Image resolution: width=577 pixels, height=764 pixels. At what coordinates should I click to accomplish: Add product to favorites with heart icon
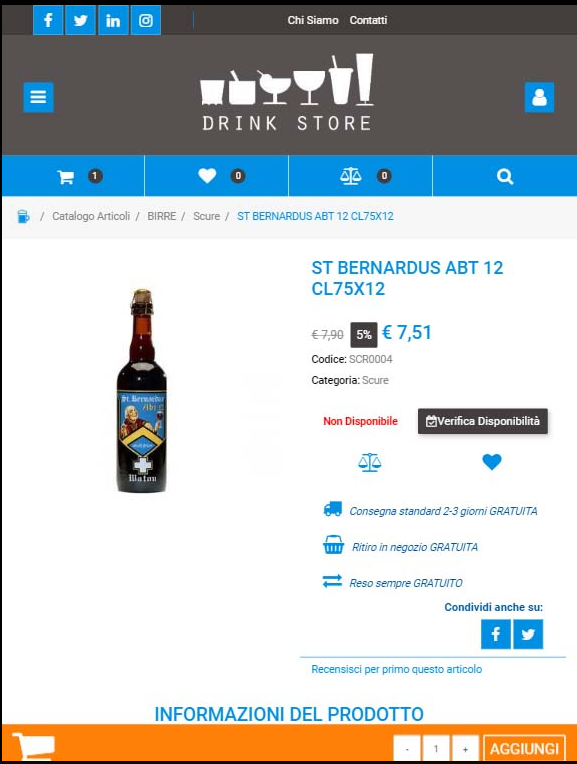[492, 461]
